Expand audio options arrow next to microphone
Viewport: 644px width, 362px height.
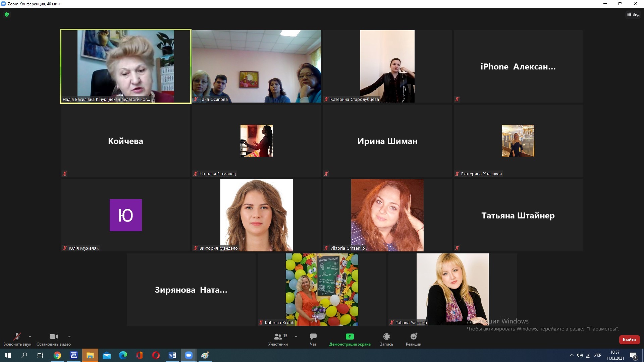(30, 337)
